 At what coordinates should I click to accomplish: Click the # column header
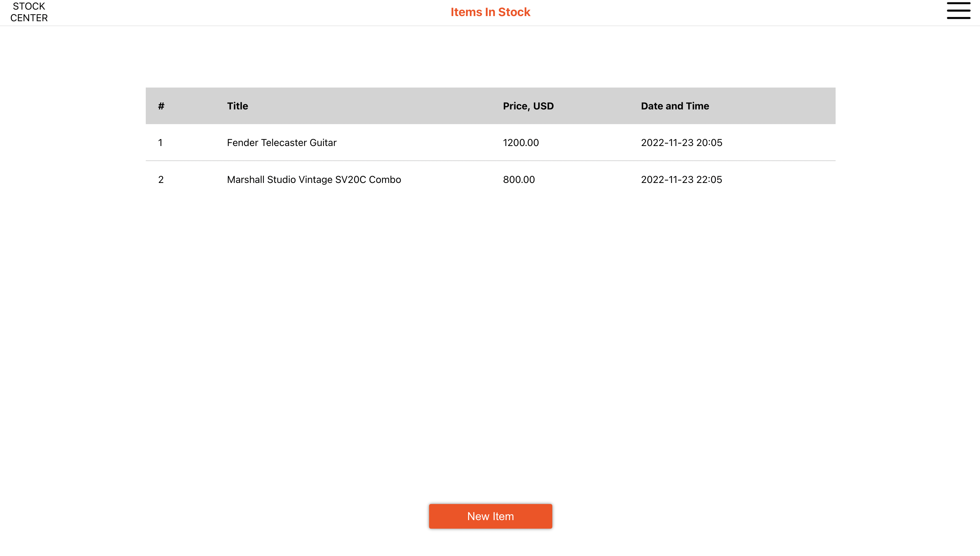[x=161, y=106]
